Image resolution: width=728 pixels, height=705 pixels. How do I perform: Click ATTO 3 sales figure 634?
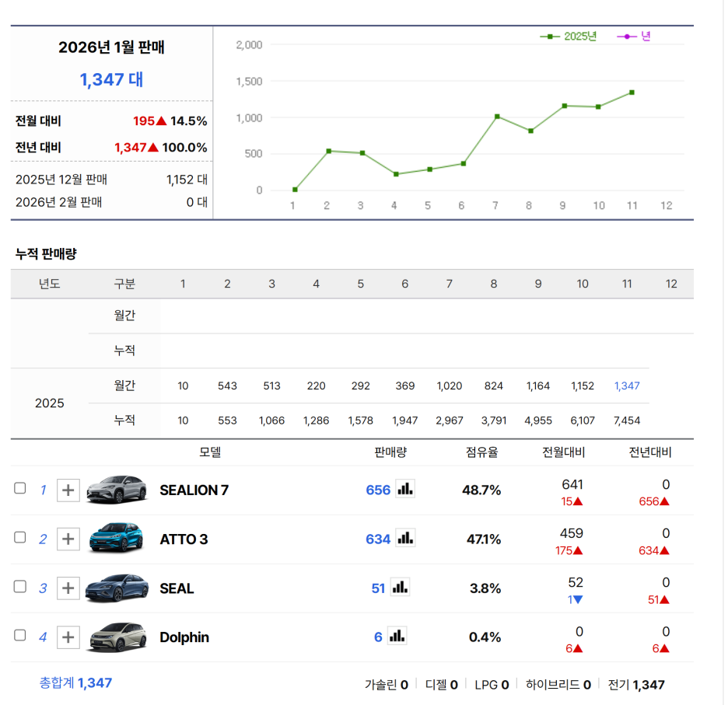tap(378, 539)
